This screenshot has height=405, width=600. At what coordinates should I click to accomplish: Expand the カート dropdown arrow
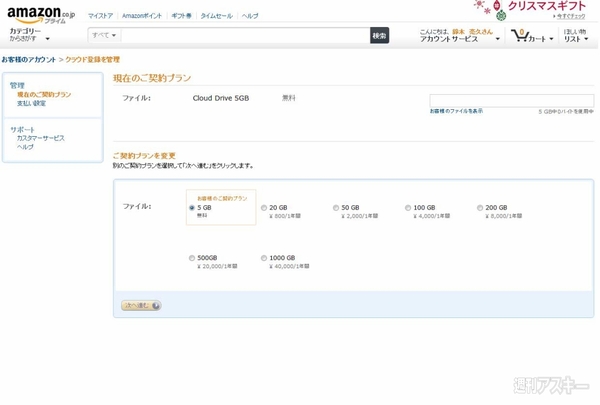tap(551, 39)
